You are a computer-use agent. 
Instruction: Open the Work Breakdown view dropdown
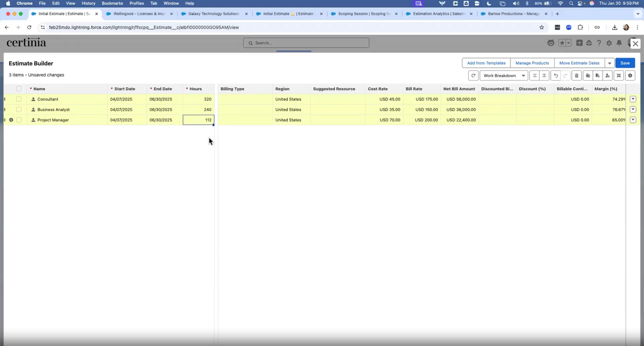pos(504,75)
